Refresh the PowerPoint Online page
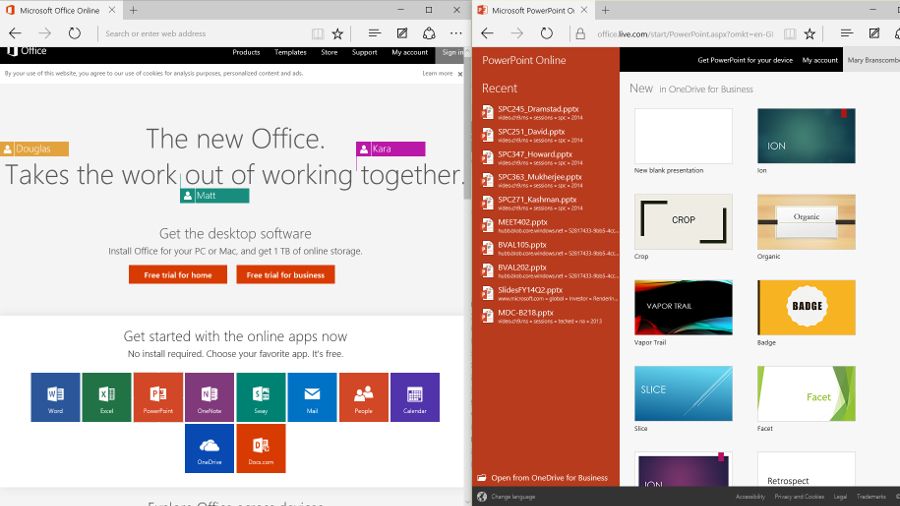 tap(546, 33)
